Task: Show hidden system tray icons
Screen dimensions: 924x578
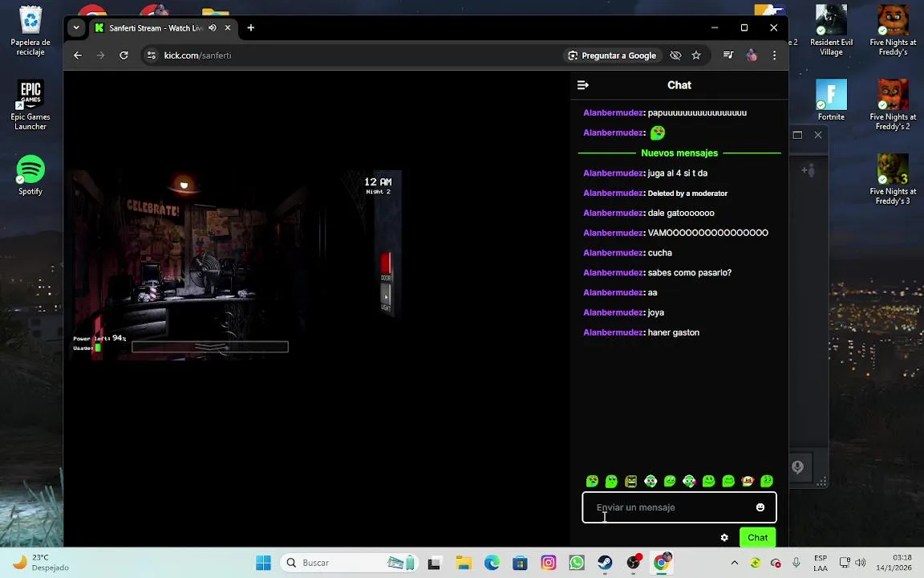Action: [x=734, y=563]
